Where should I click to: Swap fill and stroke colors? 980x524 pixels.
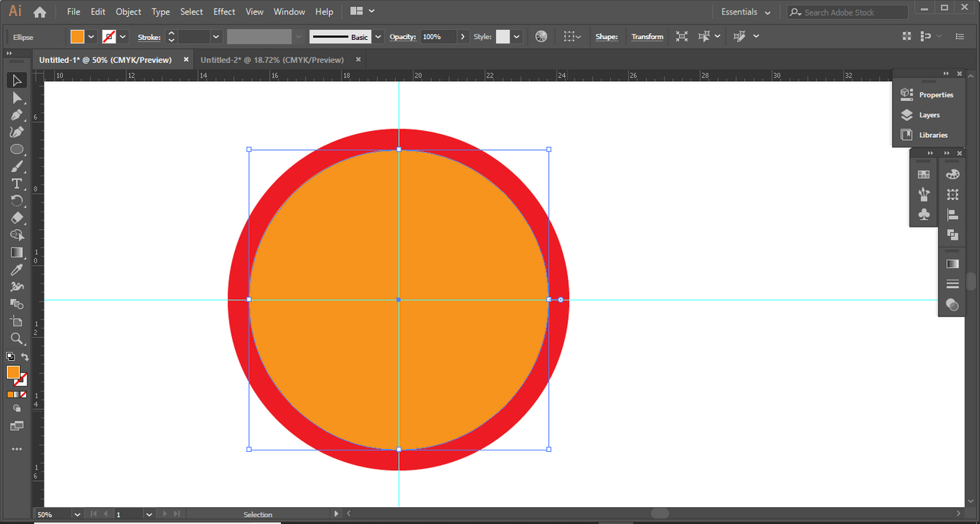click(24, 357)
